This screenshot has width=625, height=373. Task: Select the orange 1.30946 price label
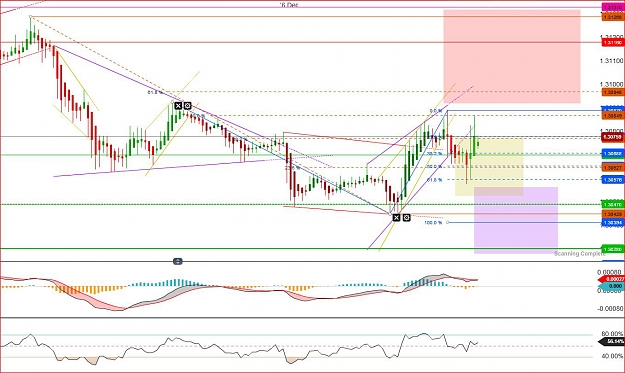tap(613, 92)
